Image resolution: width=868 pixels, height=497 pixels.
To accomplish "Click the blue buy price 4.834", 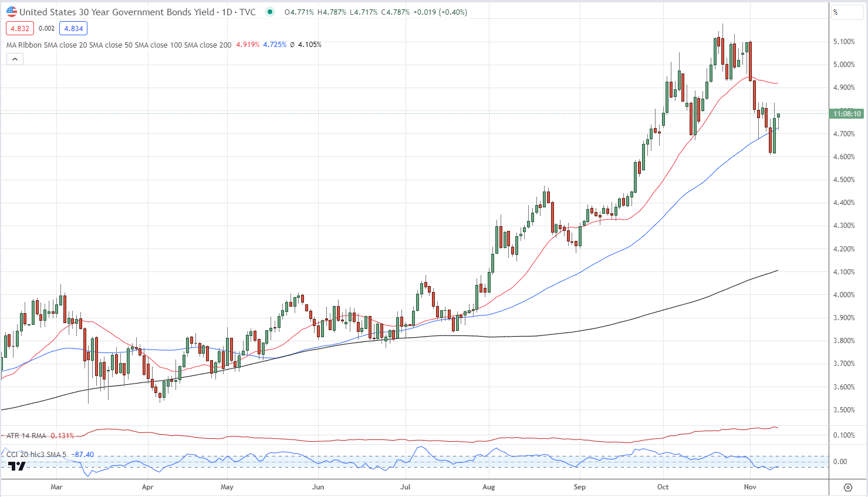I will click(x=73, y=28).
